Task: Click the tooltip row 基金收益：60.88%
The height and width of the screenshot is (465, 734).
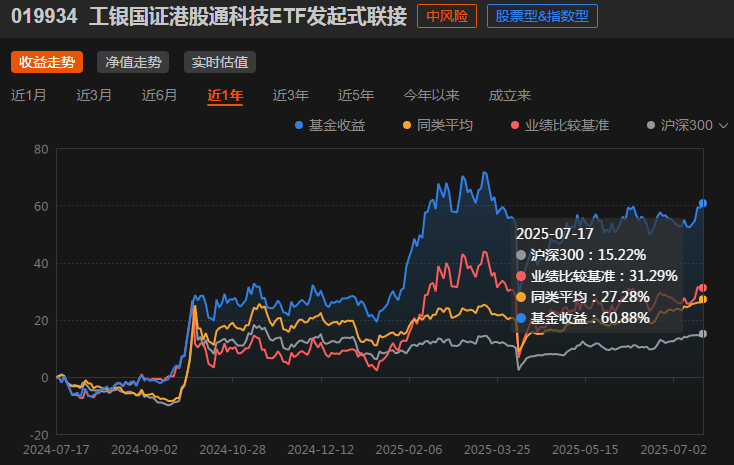Action: [x=583, y=318]
